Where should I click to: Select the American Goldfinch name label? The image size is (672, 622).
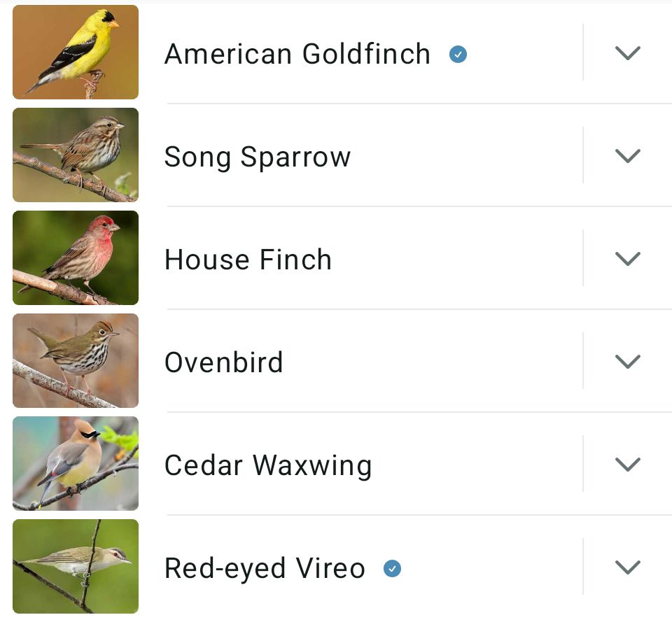(x=297, y=54)
